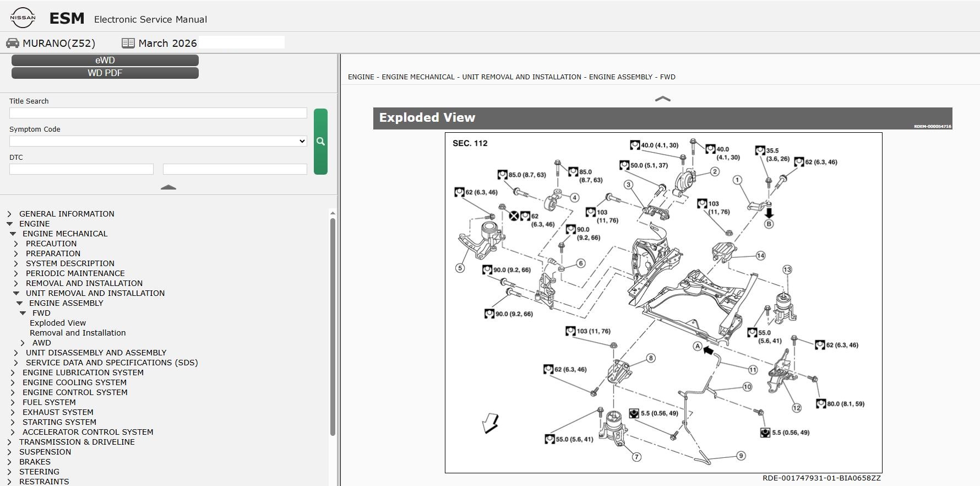The width and height of the screenshot is (980, 486).
Task: Expand the STARTING SYSTEM node
Action: point(13,422)
